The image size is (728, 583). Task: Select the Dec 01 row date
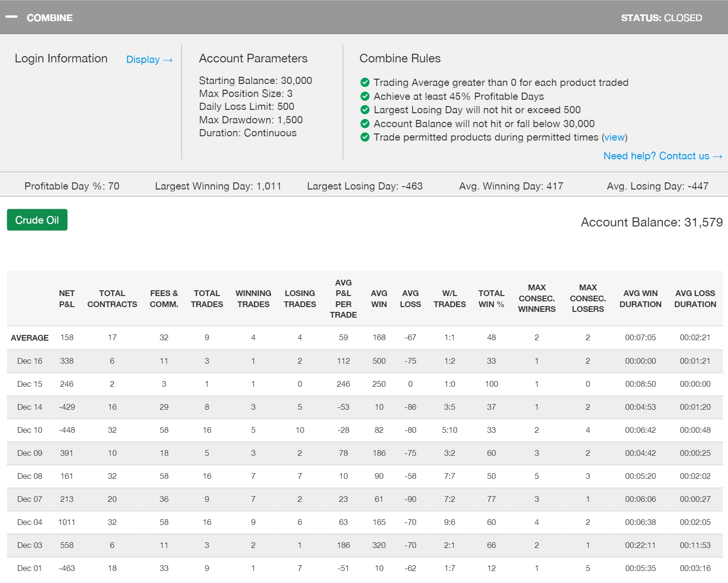(x=30, y=568)
